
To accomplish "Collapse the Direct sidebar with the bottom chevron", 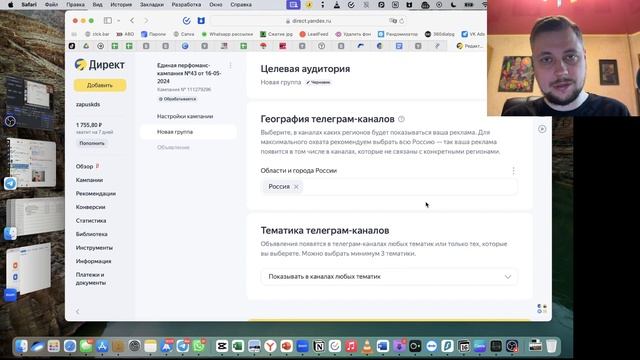I will (x=78, y=311).
